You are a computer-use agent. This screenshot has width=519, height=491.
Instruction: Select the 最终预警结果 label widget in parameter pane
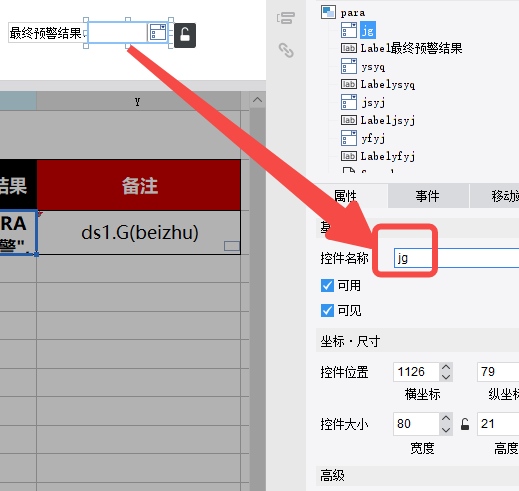pyautogui.click(x=47, y=33)
